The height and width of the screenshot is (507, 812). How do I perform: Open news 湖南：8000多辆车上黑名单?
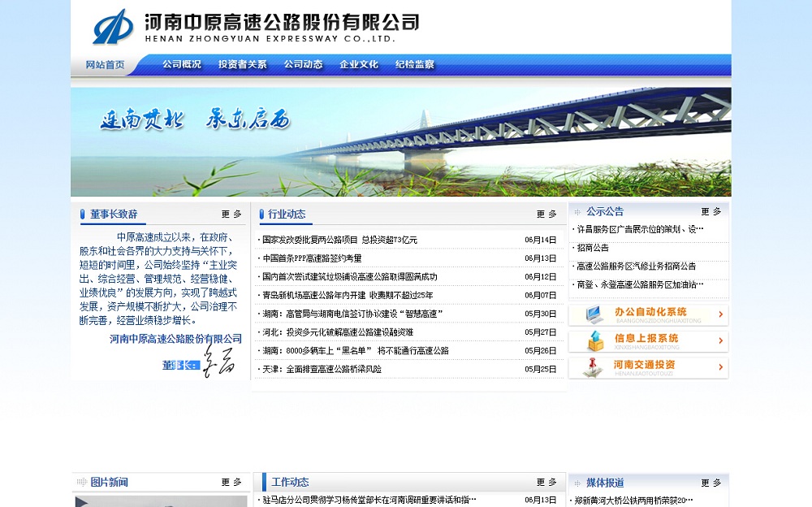coord(356,351)
